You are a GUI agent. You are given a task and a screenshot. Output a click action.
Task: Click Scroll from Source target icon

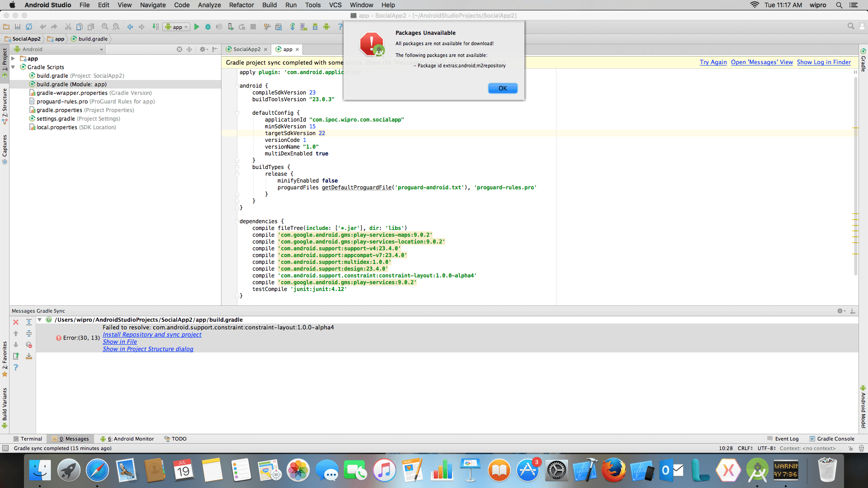click(x=179, y=49)
